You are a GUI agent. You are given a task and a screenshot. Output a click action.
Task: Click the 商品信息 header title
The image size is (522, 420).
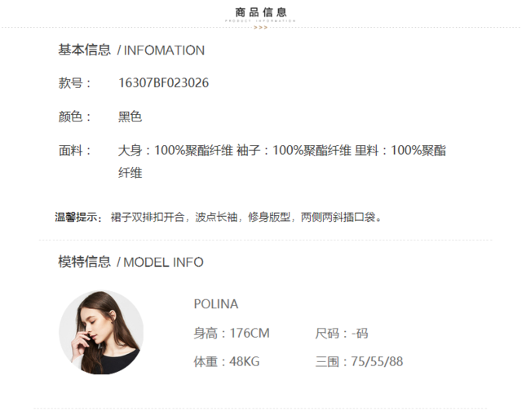(261, 13)
